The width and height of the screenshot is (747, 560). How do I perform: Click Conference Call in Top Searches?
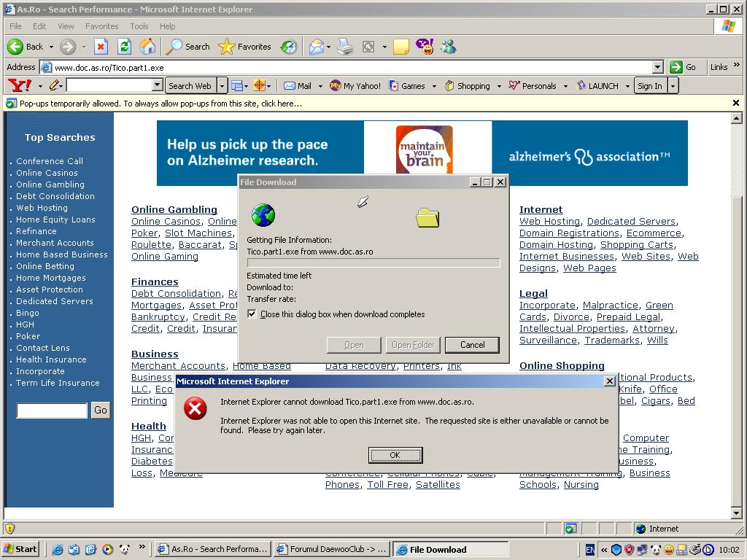[50, 161]
